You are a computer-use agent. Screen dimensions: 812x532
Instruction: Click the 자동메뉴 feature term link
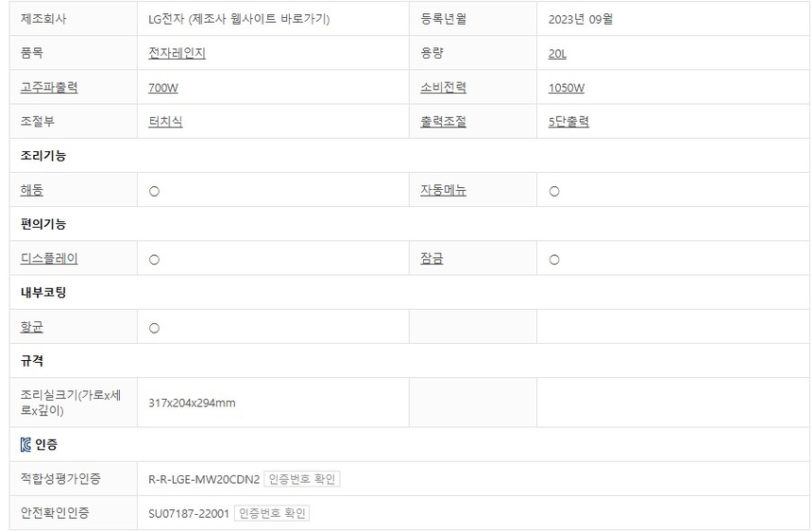point(443,190)
